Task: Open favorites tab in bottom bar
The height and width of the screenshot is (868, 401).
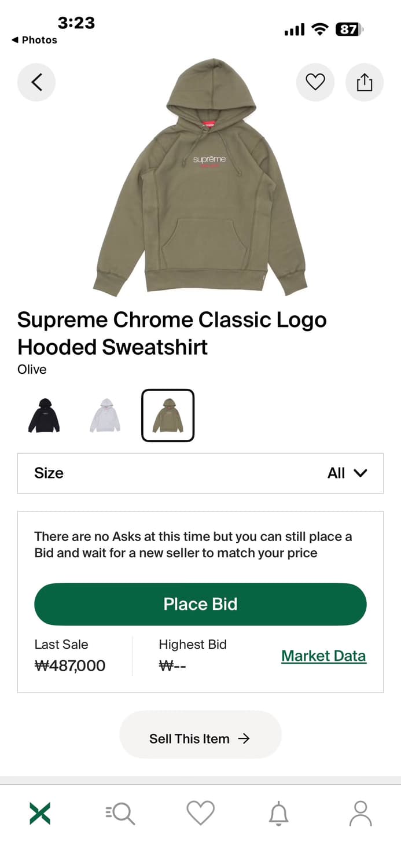Action: click(x=201, y=814)
